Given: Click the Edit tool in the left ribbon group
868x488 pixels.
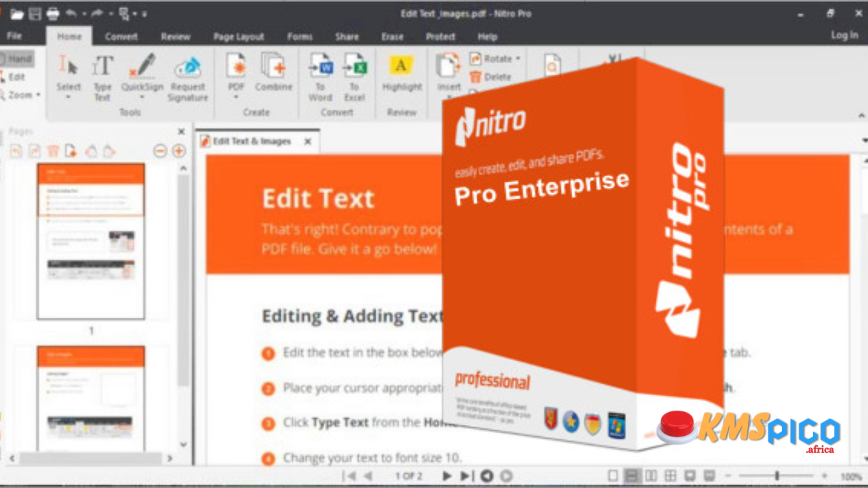Looking at the screenshot, I should pyautogui.click(x=12, y=77).
